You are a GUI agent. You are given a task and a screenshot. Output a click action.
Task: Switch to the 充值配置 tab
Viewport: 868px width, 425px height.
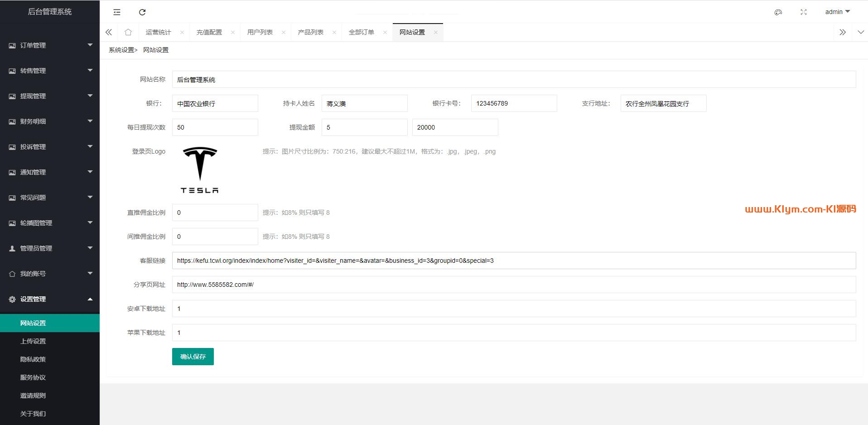point(209,32)
